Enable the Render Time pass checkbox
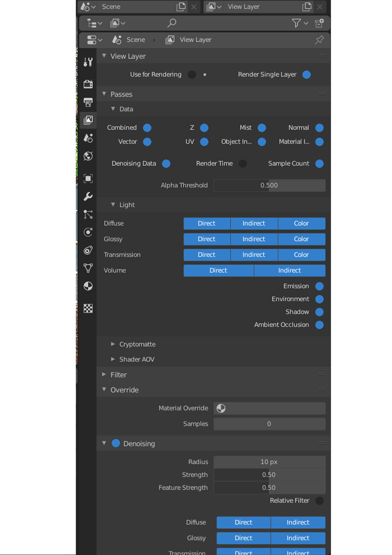The height and width of the screenshot is (555, 392). 243,164
